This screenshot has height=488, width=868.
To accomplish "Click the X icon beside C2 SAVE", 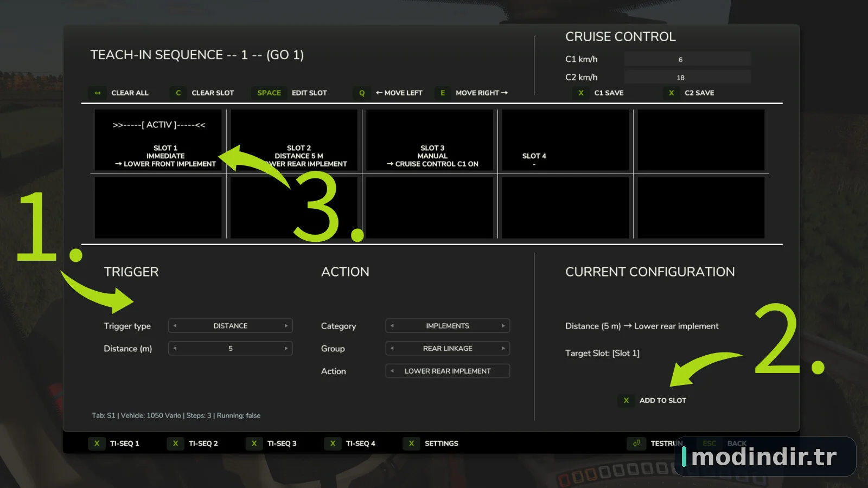I will click(672, 93).
